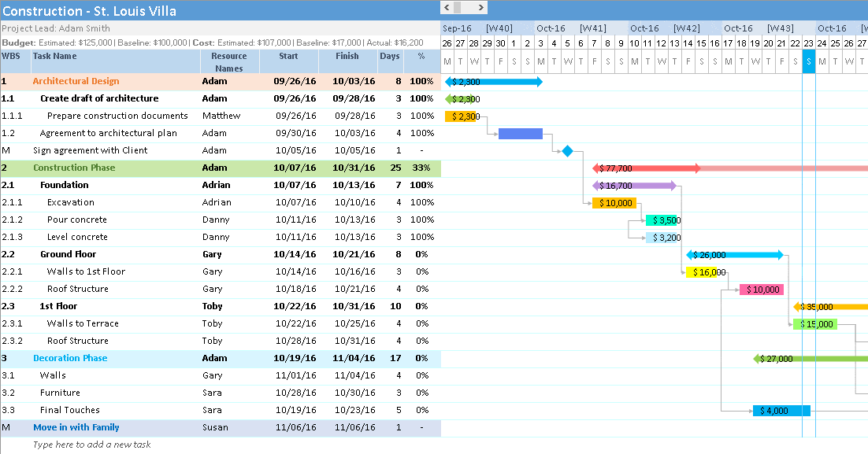Select the pink $10,000 Roof Structure bar
The image size is (868, 454).
[761, 290]
